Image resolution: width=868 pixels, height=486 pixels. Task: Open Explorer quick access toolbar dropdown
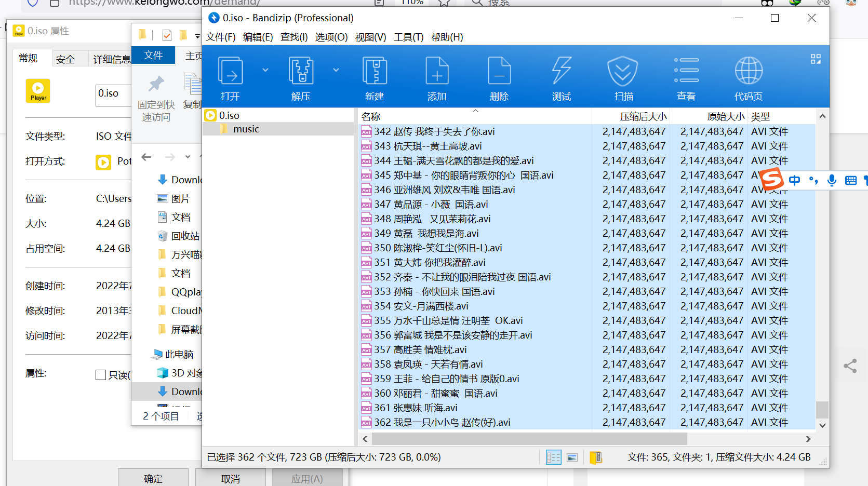197,36
